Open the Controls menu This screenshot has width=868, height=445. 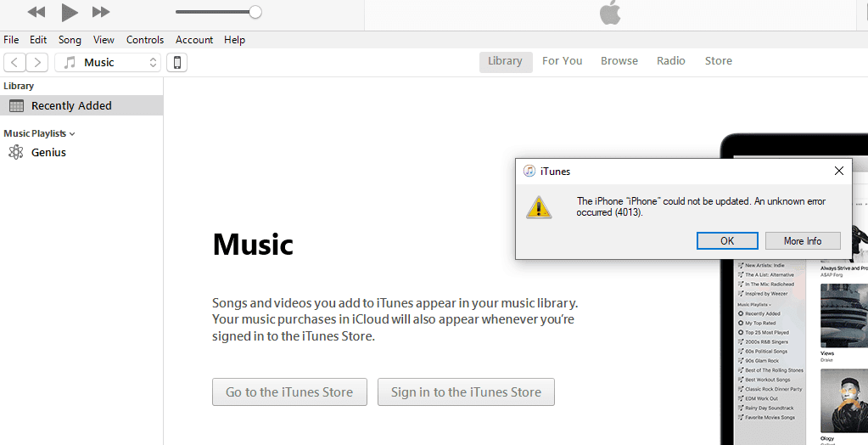click(x=145, y=40)
